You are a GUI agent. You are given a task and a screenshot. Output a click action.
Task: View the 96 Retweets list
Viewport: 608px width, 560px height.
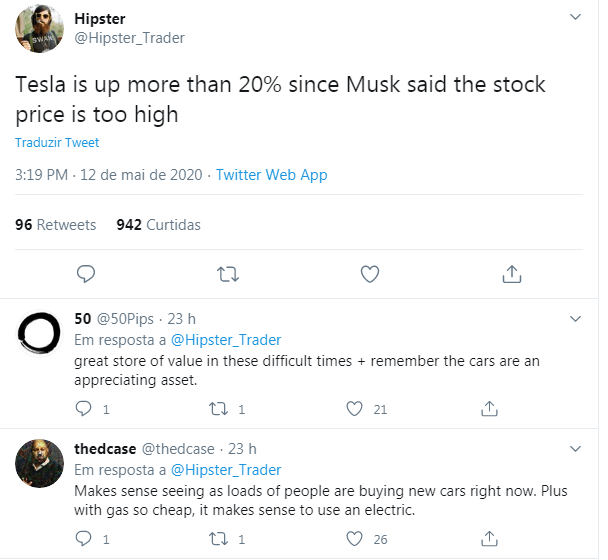point(56,225)
